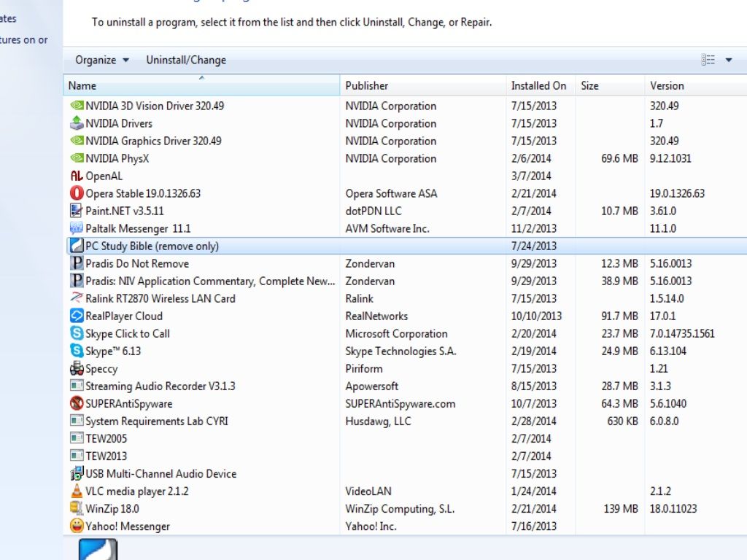Select the Yahoo! Messenger smiley icon
747x560 pixels.
click(x=77, y=526)
